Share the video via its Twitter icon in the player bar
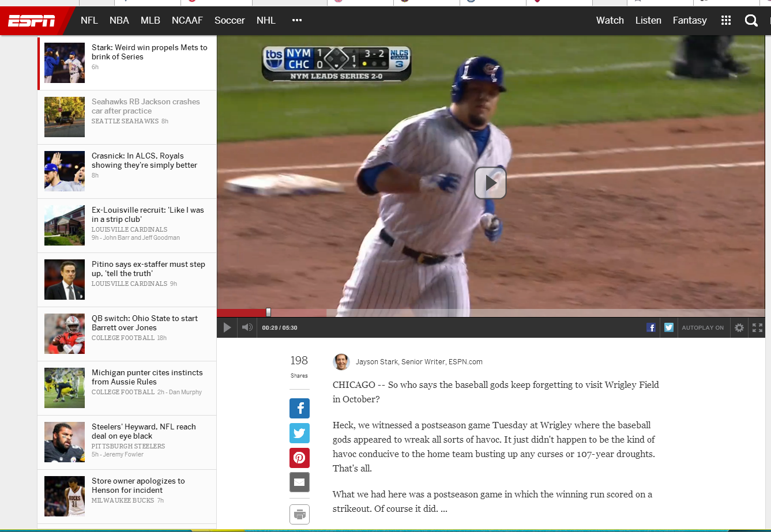The height and width of the screenshot is (532, 771). coord(669,327)
